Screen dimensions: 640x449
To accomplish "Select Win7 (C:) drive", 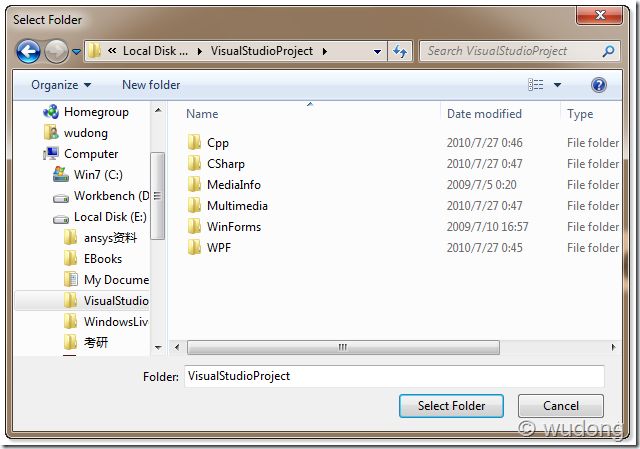I will pos(98,175).
